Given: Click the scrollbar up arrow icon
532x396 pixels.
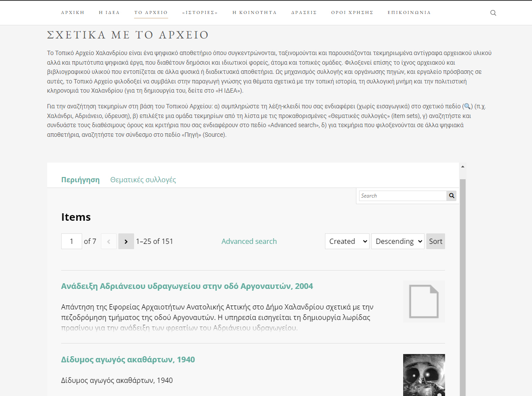Looking at the screenshot, I should [463, 166].
